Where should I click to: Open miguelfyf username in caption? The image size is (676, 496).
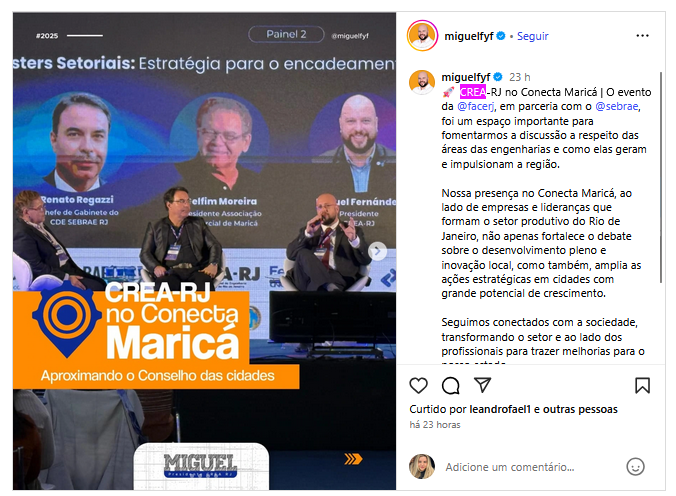pos(466,77)
